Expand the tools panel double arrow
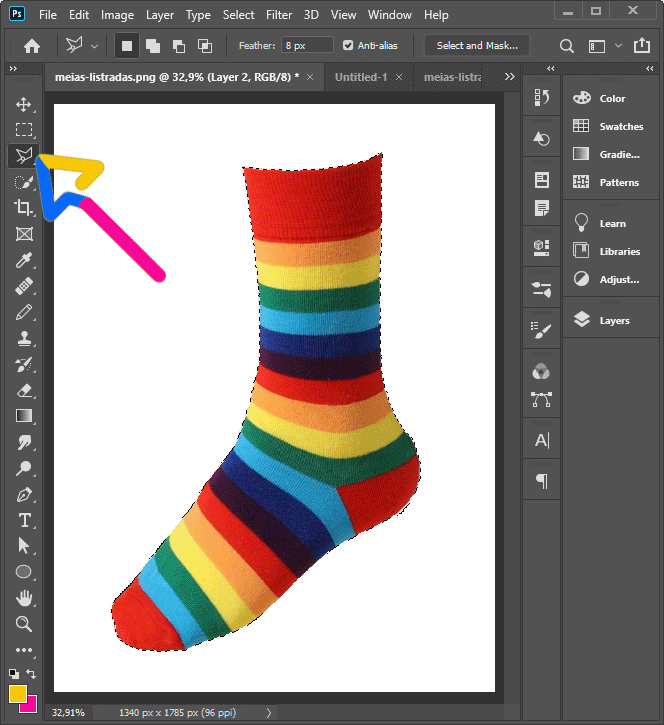Screen dimensions: 664x725 [x=13, y=68]
